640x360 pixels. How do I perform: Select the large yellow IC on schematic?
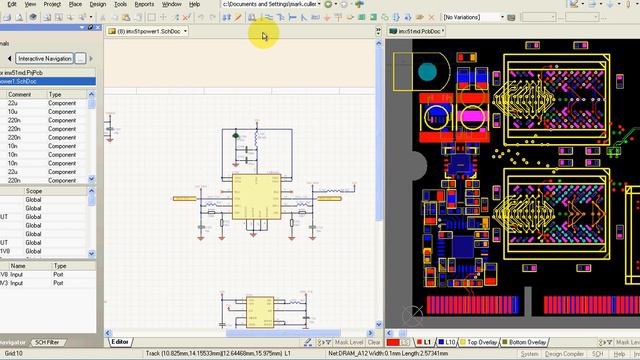[x=256, y=196]
